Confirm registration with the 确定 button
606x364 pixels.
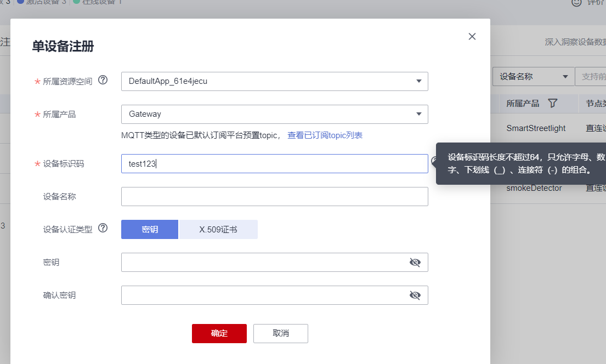(219, 333)
